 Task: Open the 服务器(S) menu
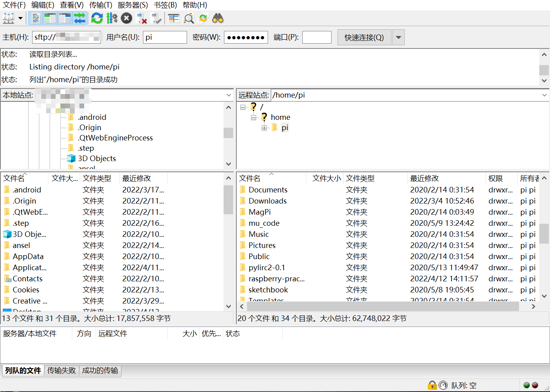pos(133,5)
